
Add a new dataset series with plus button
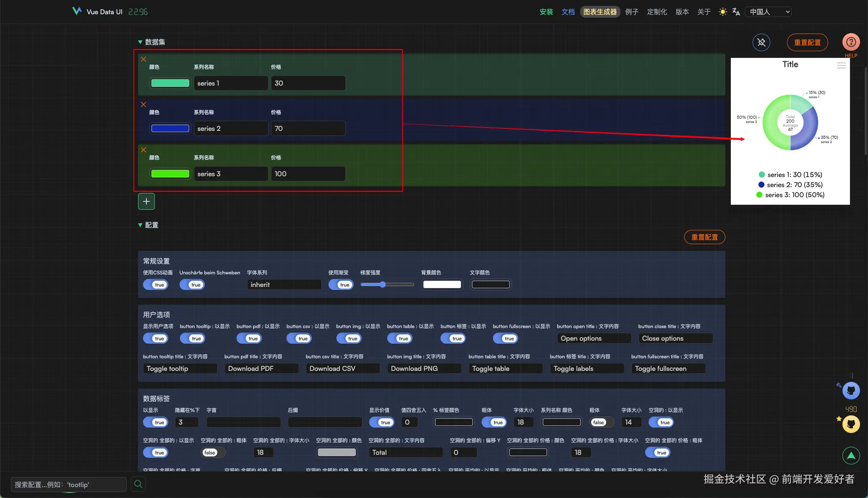tap(146, 201)
